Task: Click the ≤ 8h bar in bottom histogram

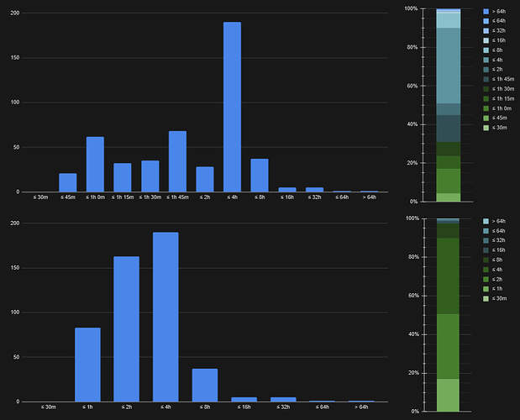Action: click(205, 386)
